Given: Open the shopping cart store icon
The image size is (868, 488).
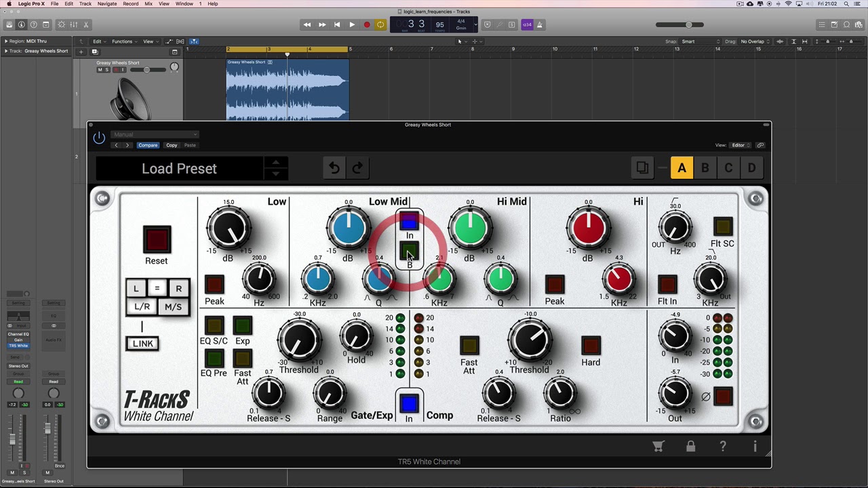Looking at the screenshot, I should point(658,446).
